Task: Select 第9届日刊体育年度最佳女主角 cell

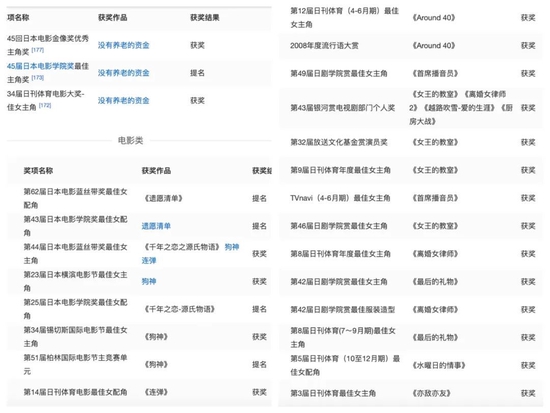Action: pyautogui.click(x=340, y=170)
